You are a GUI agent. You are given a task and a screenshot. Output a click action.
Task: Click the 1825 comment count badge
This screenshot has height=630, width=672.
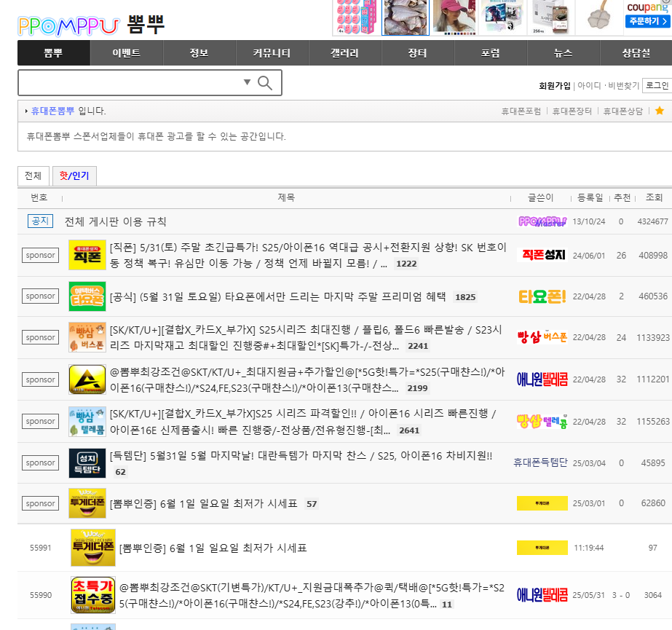coord(465,296)
